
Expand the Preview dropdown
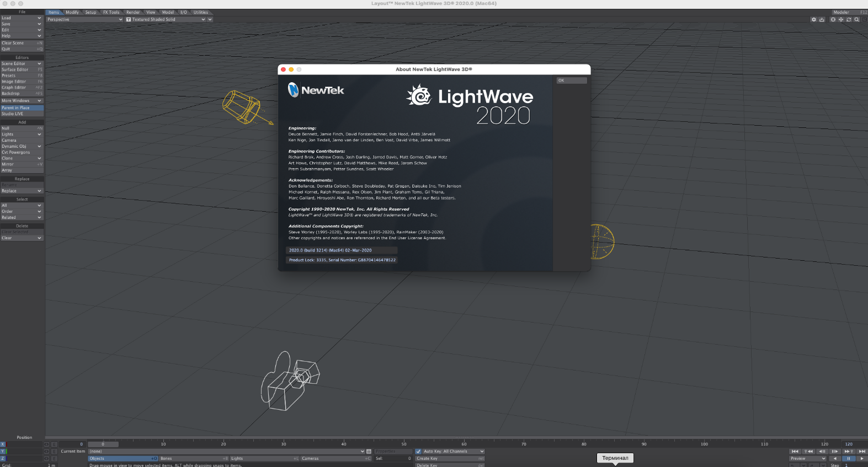pyautogui.click(x=808, y=459)
